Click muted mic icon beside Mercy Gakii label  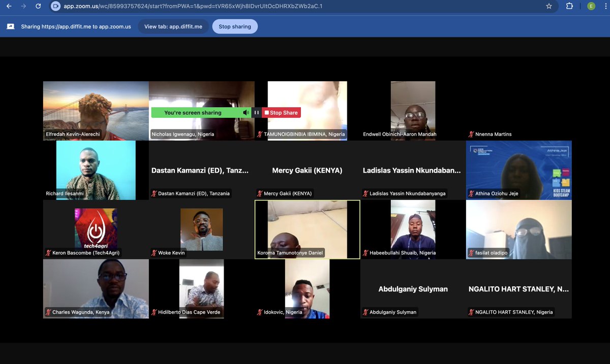(x=260, y=193)
